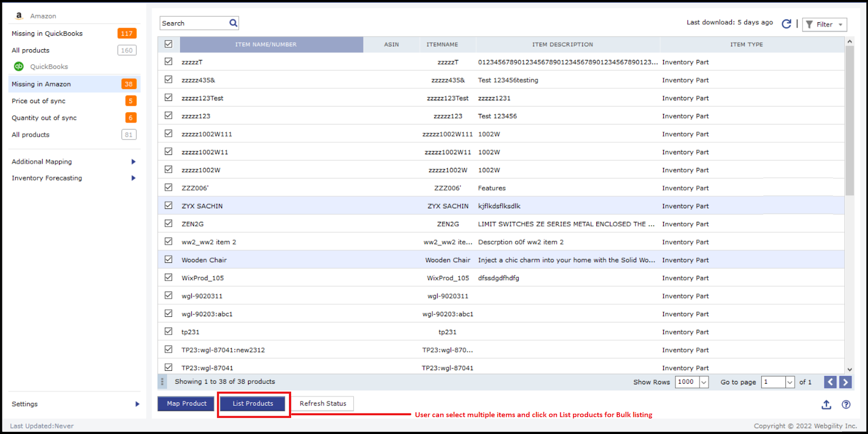
Task: Click the List Products button
Action: click(x=253, y=404)
